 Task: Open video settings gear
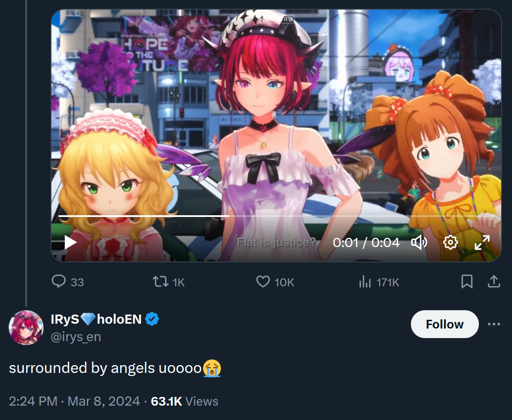(450, 242)
